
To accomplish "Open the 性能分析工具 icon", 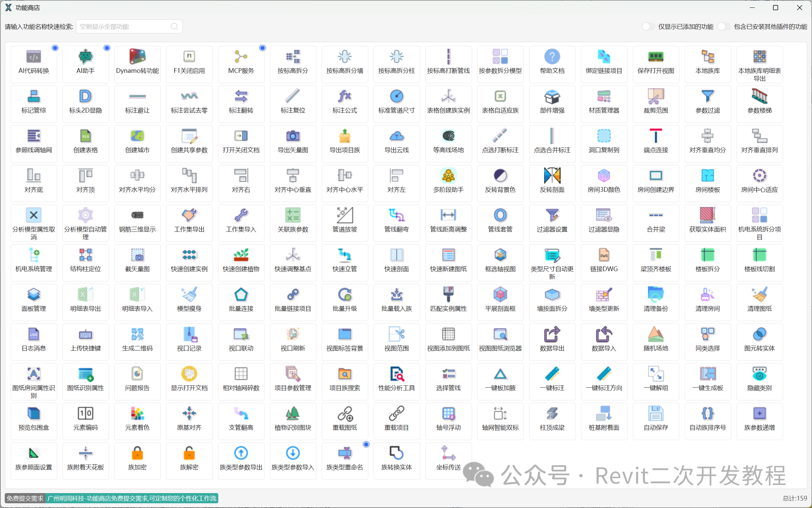I will click(x=397, y=374).
